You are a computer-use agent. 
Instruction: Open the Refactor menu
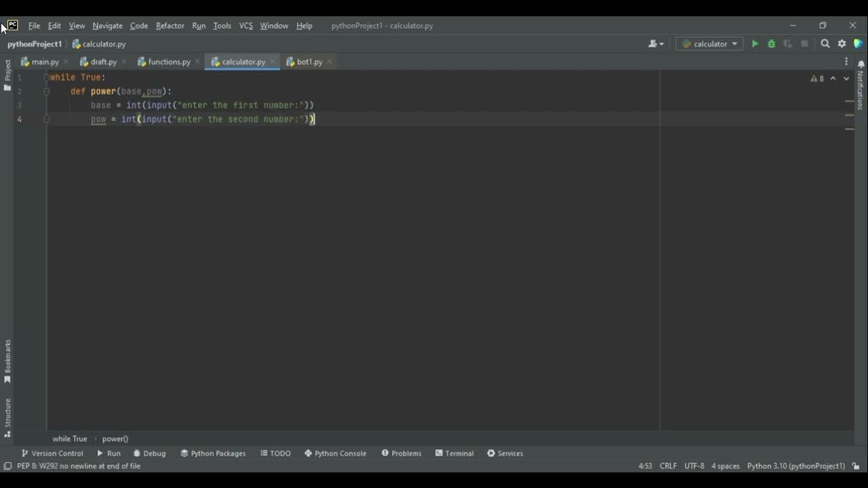pyautogui.click(x=170, y=26)
